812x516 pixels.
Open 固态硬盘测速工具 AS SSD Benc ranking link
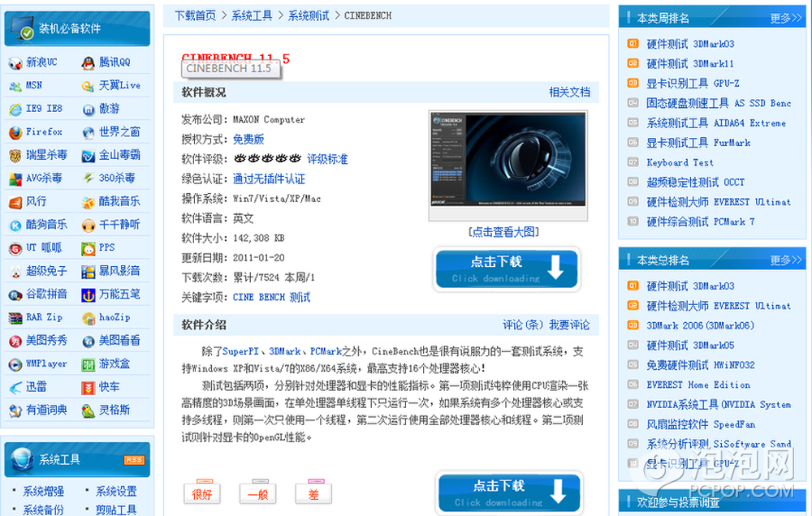point(719,103)
